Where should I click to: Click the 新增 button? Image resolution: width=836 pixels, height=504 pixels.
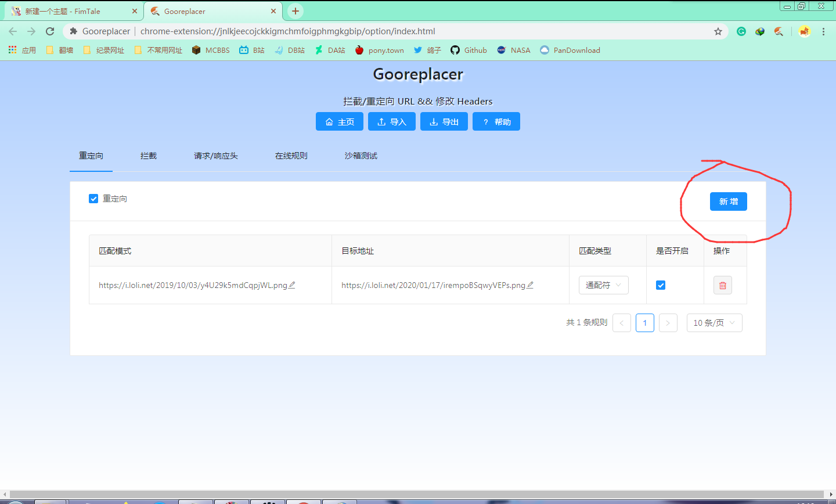[x=728, y=201]
